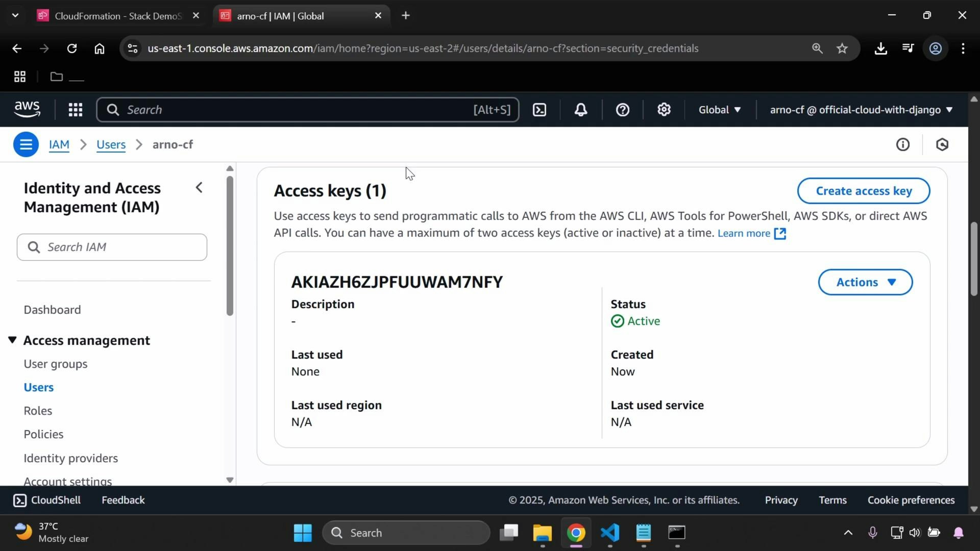This screenshot has width=980, height=551.
Task: Open the Global region selector
Action: pos(719,109)
